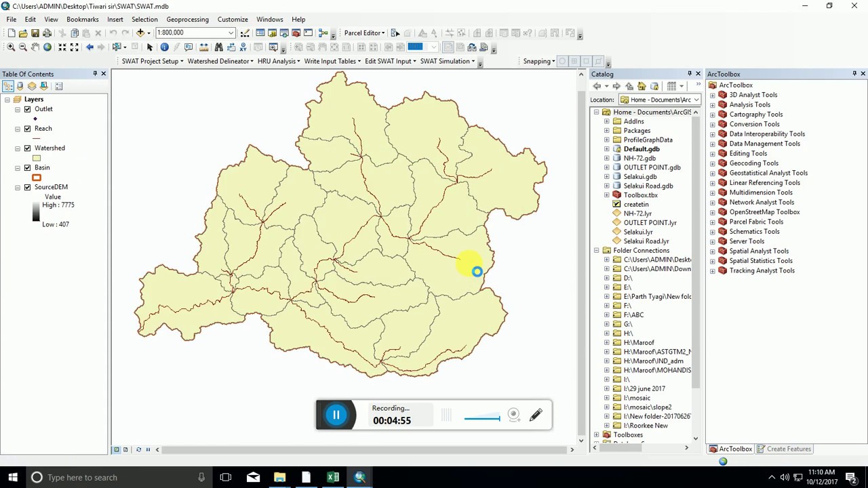Open Edit SWAT Input dropdown
The width and height of the screenshot is (868, 488).
391,61
